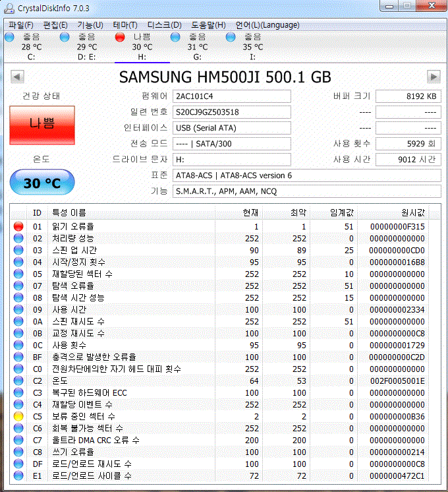Go to previous disk with left arrow
Image resolution: width=448 pixels, height=492 pixels.
[x=17, y=77]
